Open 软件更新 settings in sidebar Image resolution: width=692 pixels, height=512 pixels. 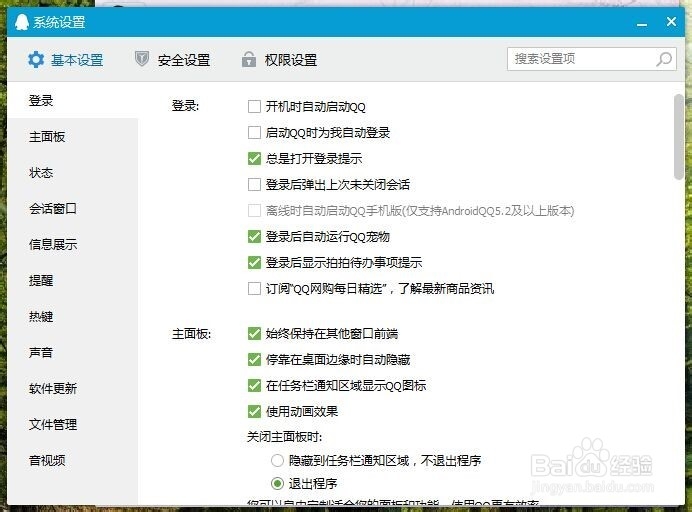[73, 389]
